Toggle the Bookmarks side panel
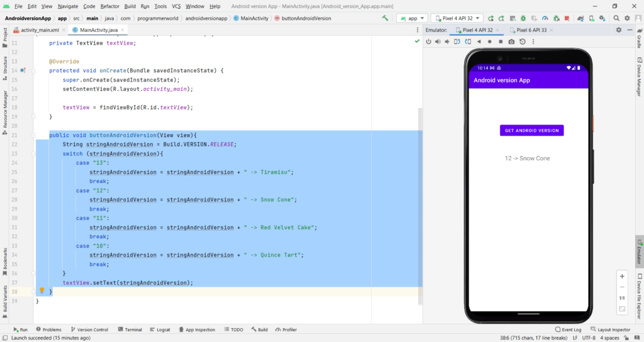The height and width of the screenshot is (342, 644). (x=5, y=262)
